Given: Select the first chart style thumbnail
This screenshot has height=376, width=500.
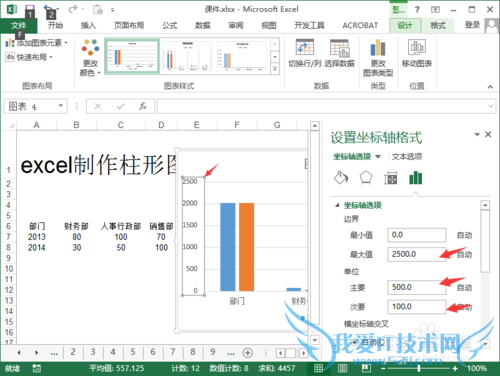Looking at the screenshot, I should click(x=132, y=56).
